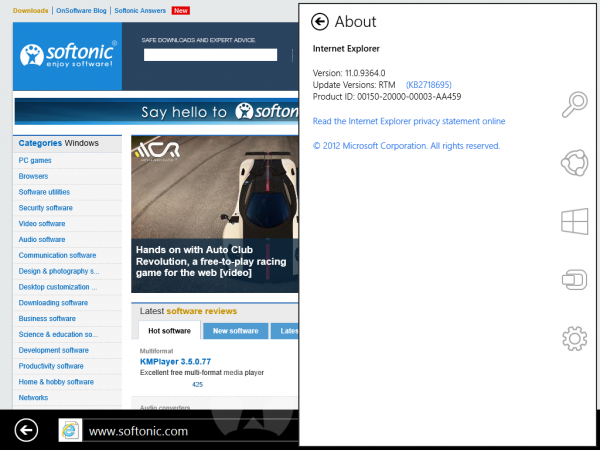Image resolution: width=600 pixels, height=450 pixels.
Task: Click the Internet Explorer page icon
Action: 70,430
